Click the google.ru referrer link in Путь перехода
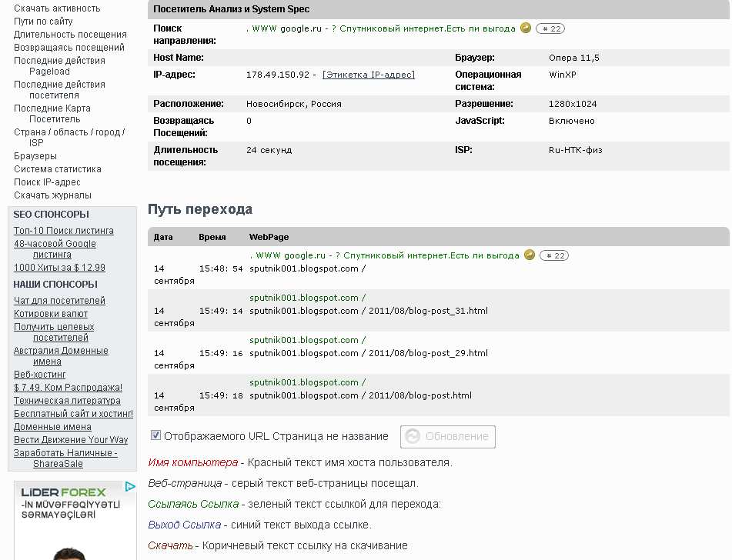Screen dimensions: 732x560 pyautogui.click(x=385, y=255)
